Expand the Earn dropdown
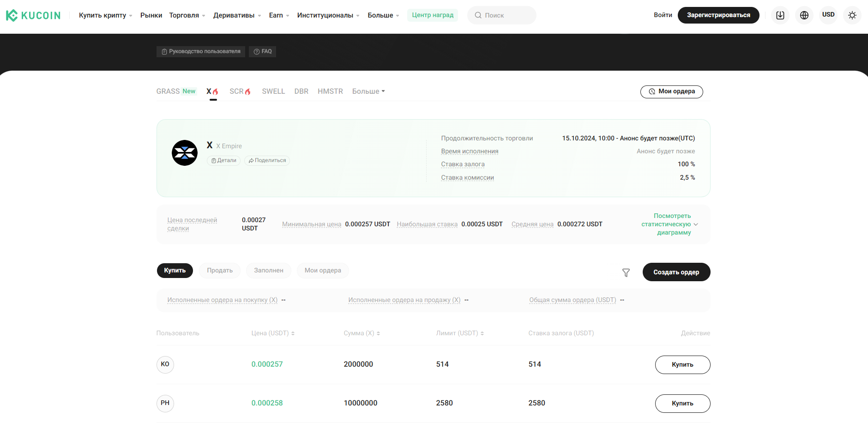This screenshot has width=868, height=423. 279,15
